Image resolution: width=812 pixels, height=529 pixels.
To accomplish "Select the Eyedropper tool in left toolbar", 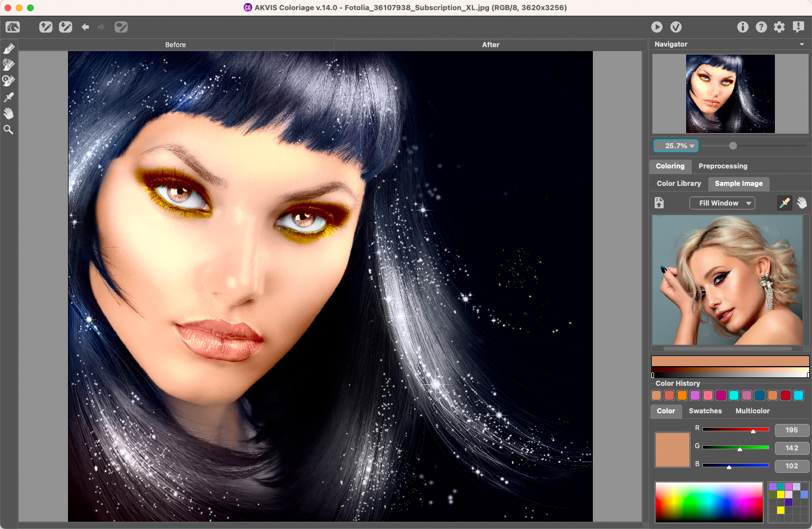I will (x=8, y=97).
